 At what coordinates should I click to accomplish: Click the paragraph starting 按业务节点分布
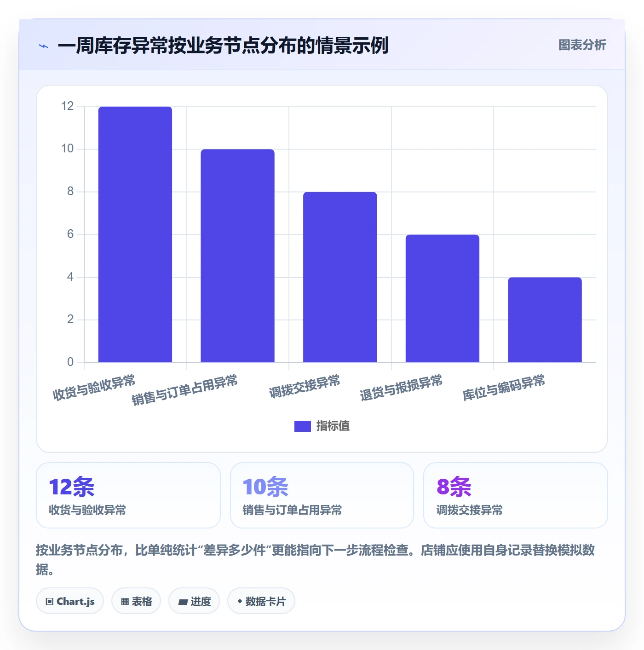tap(316, 559)
